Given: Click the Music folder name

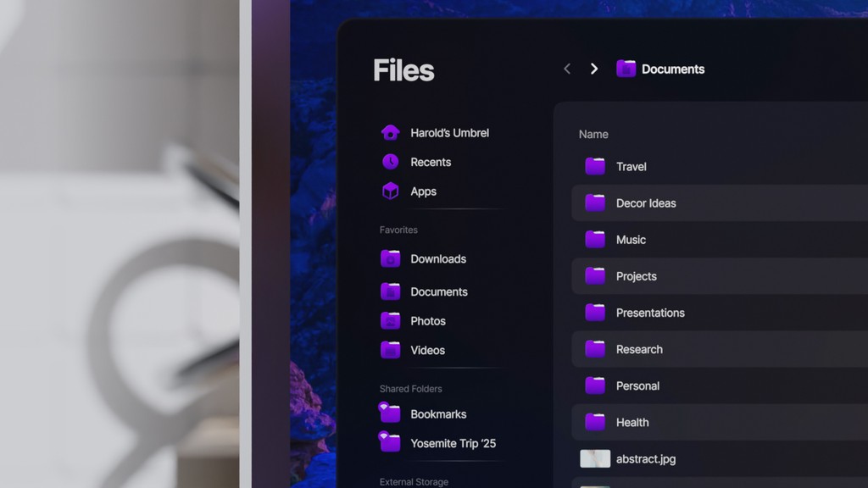Looking at the screenshot, I should 631,240.
